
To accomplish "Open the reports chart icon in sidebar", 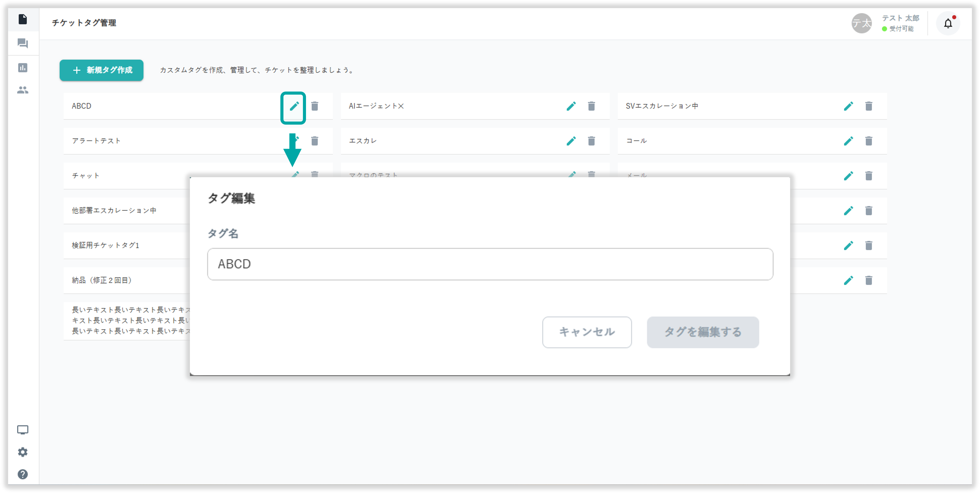I will tap(23, 68).
